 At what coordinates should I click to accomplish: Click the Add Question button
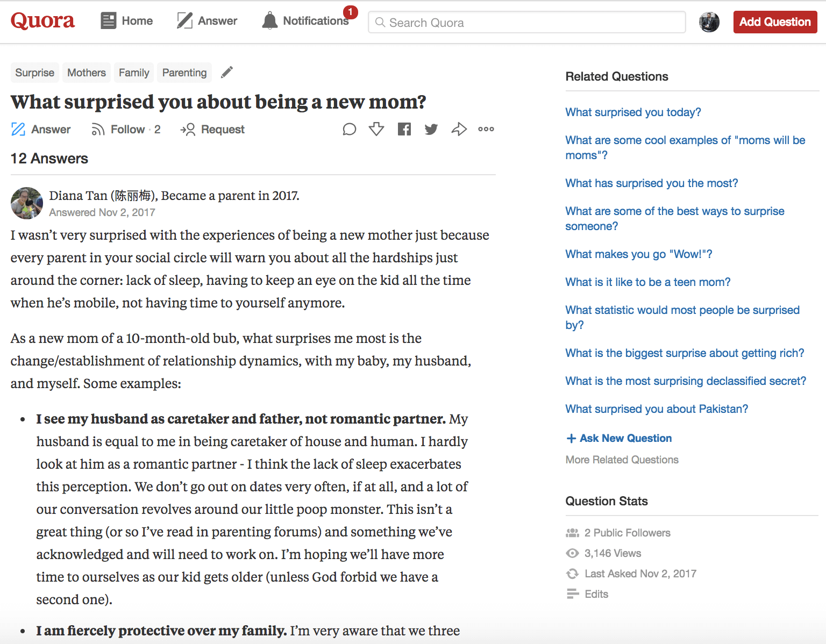coord(775,22)
